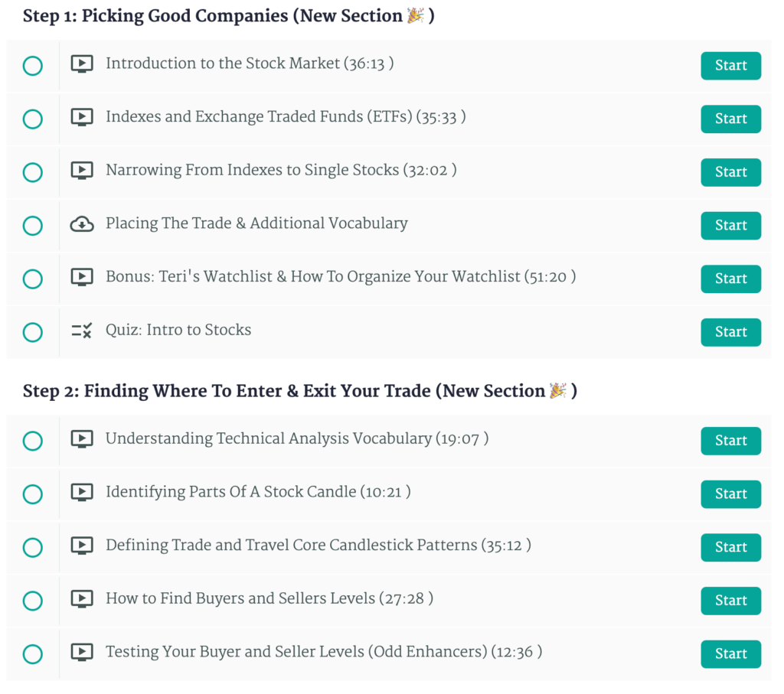
Task: Click video icon for Teri's Watchlist bonus lesson
Action: tap(82, 278)
